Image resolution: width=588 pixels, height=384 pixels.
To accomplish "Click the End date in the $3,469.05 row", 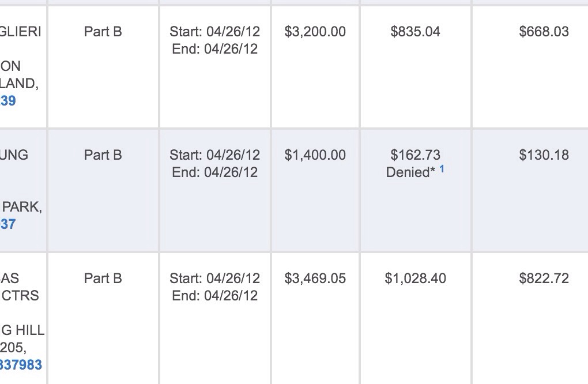I will (x=214, y=296).
